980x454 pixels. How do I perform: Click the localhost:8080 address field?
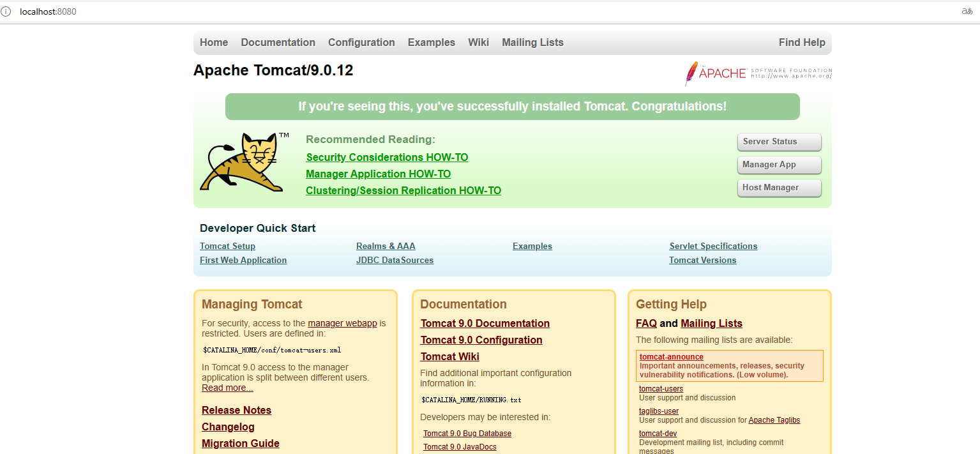point(49,11)
